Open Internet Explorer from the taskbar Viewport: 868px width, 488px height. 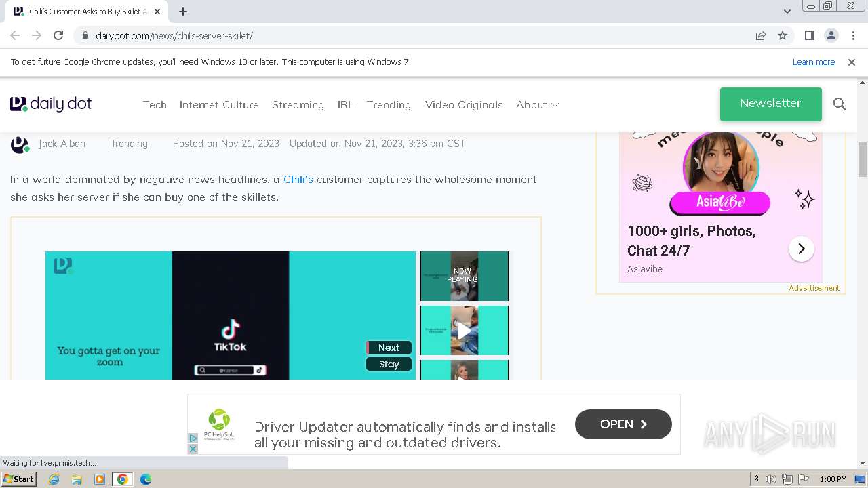[54, 479]
